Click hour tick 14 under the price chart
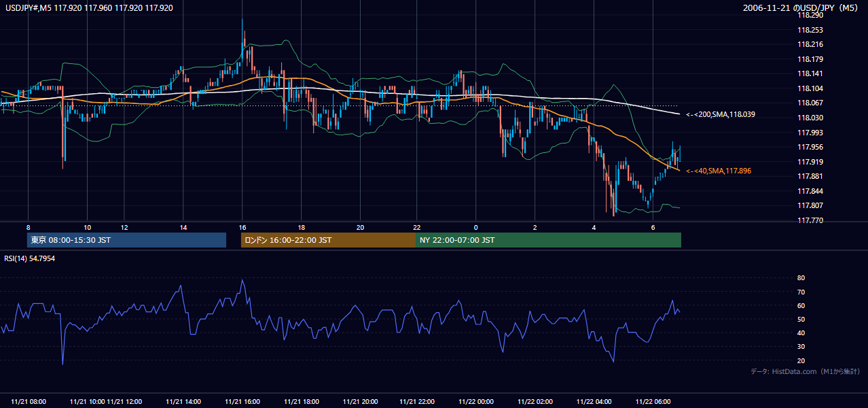The image size is (868, 408). tap(183, 227)
